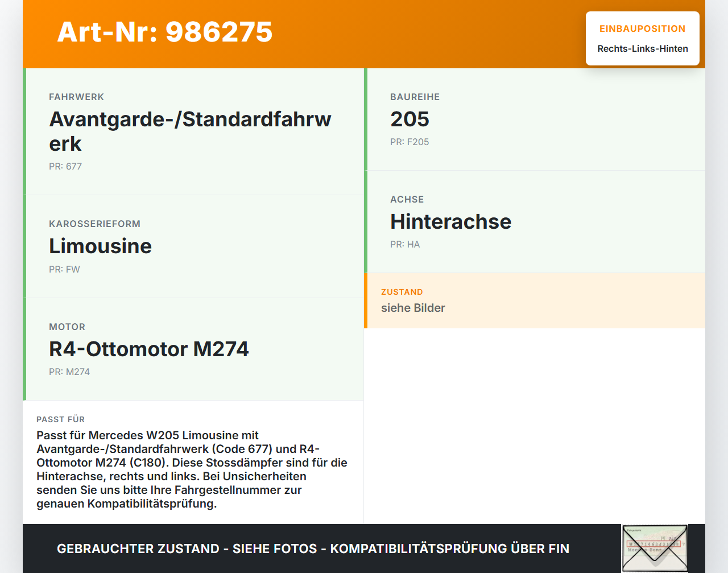
Task: Select the Baureihe 205 card
Action: (x=535, y=119)
